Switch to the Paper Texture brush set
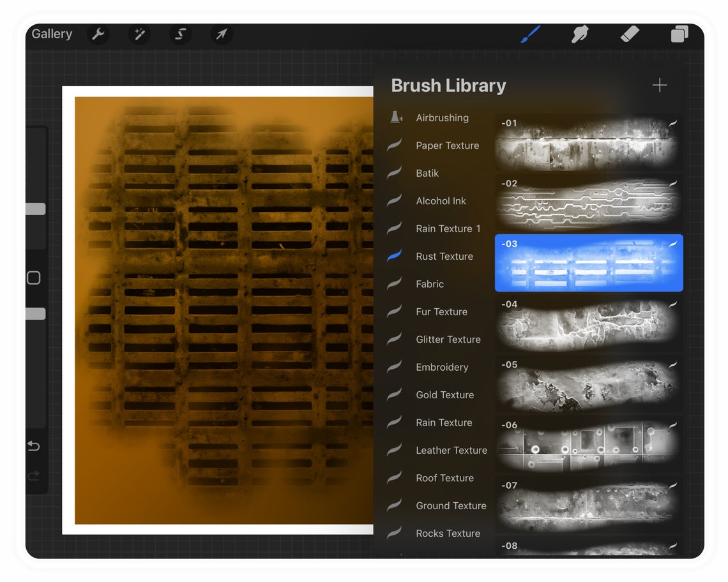This screenshot has height=582, width=728. point(447,145)
